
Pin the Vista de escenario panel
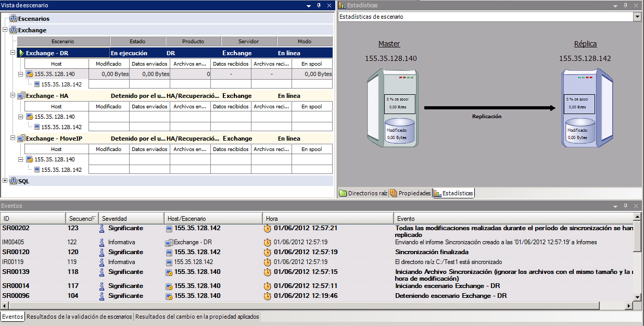click(319, 5)
